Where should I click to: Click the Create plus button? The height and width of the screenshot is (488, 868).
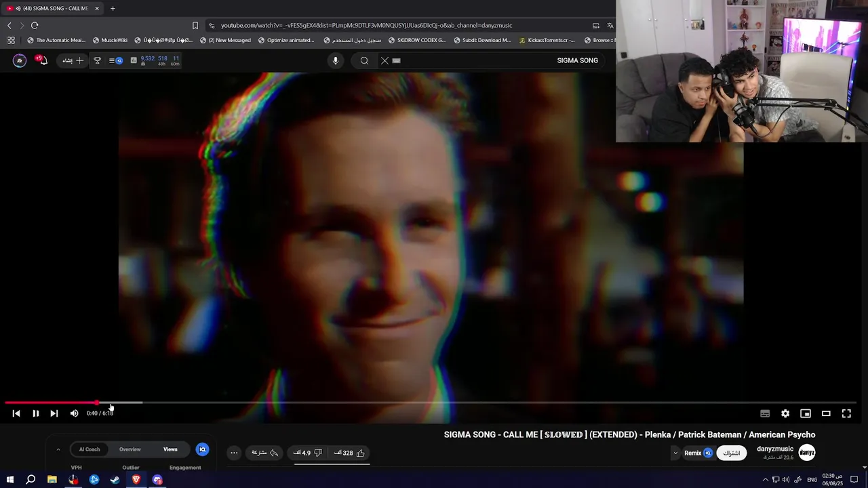73,60
